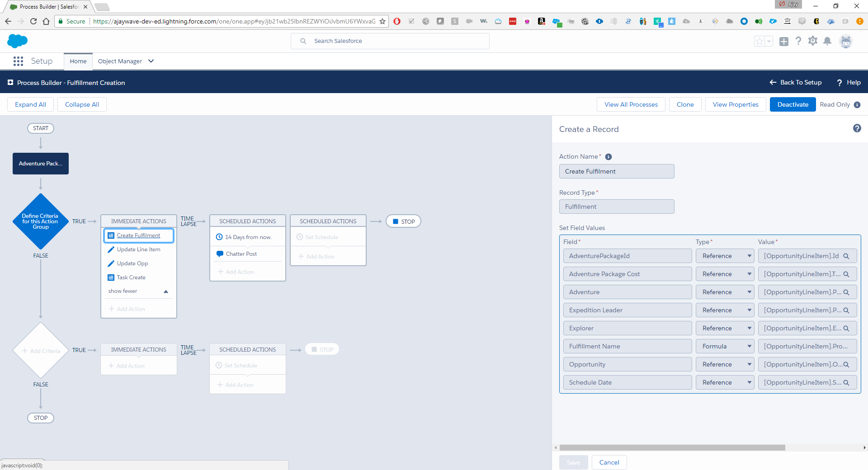868x470 pixels.
Task: Open the Update Line item action
Action: [x=138, y=249]
